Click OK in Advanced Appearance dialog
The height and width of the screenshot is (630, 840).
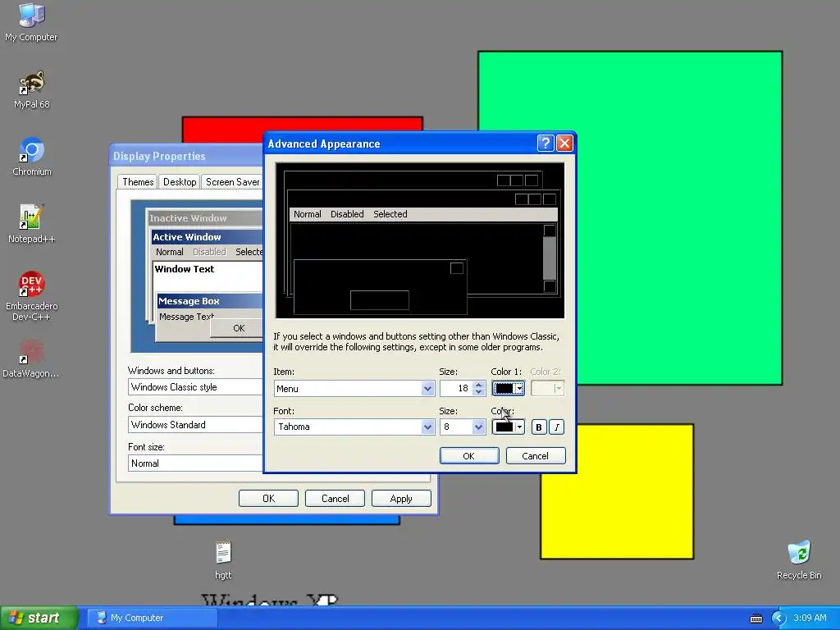tap(468, 456)
